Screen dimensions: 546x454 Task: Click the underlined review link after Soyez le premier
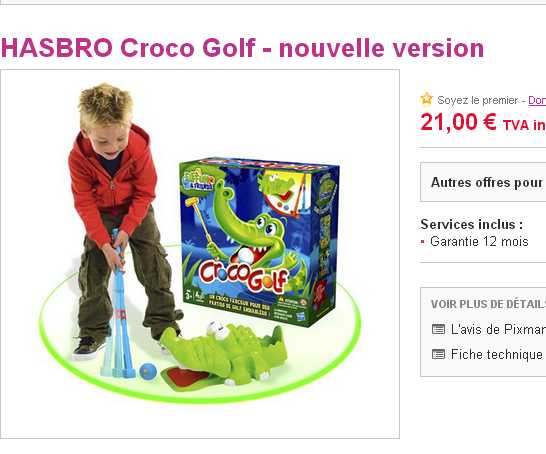537,100
